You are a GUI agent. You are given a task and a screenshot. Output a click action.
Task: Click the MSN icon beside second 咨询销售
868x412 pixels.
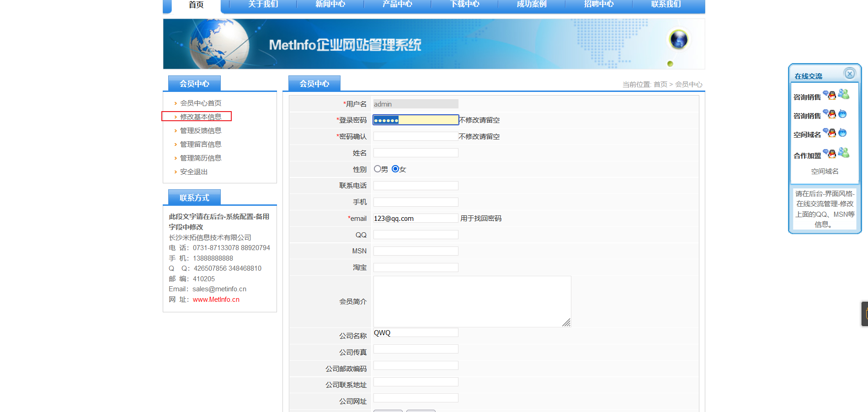[x=843, y=114]
